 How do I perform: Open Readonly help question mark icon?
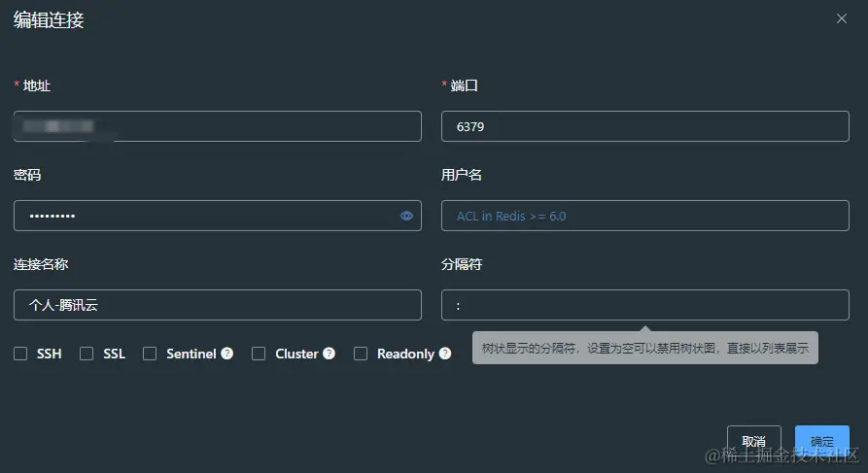coord(445,353)
